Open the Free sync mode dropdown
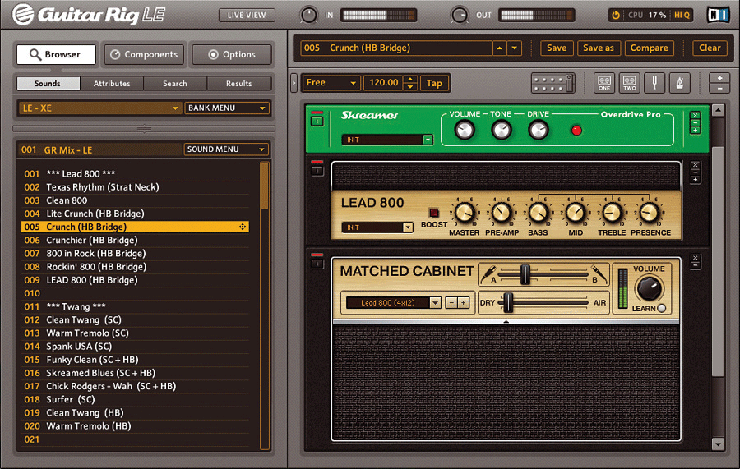This screenshot has width=740, height=469. pos(331,83)
